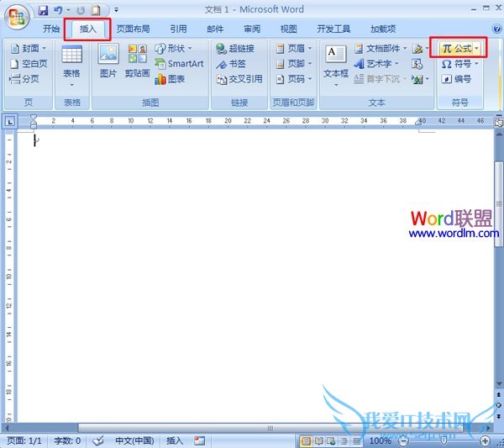Open Word help question mark icon
The width and height of the screenshot is (504, 448).
click(496, 29)
